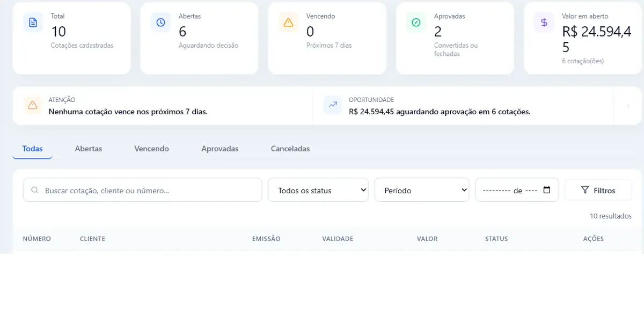Sort by the CLIENTE column header
The height and width of the screenshot is (322, 644).
pos(92,239)
